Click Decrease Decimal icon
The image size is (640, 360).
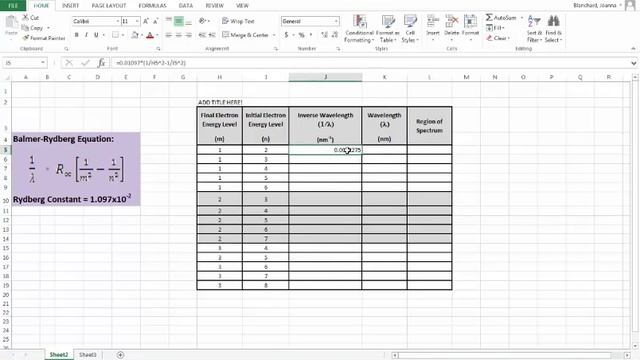[335, 35]
